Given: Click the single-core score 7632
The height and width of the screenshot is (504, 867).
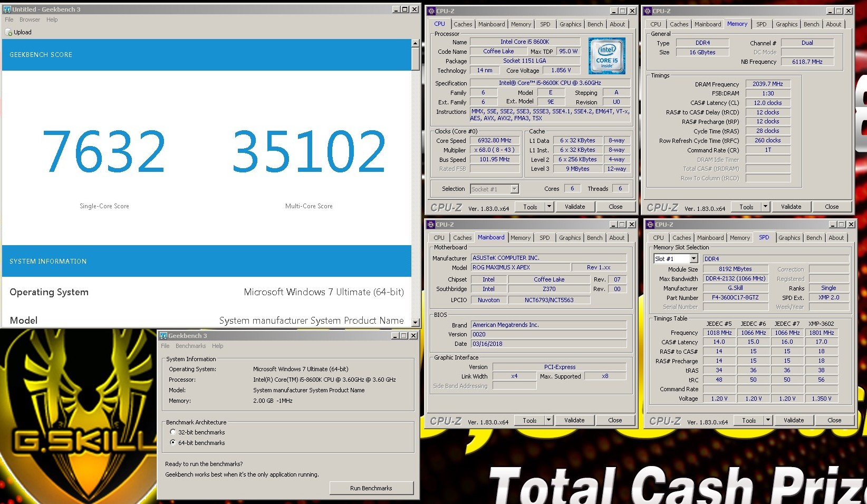Looking at the screenshot, I should click(104, 152).
